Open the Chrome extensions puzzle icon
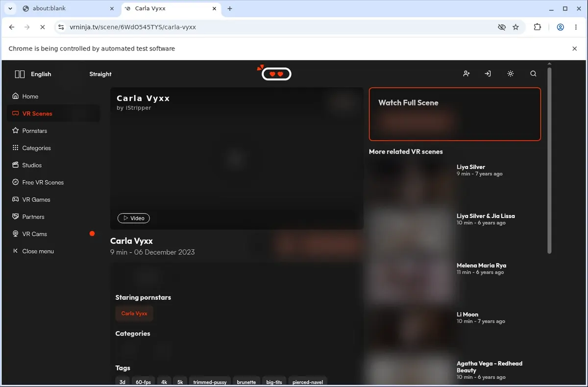 click(x=538, y=27)
